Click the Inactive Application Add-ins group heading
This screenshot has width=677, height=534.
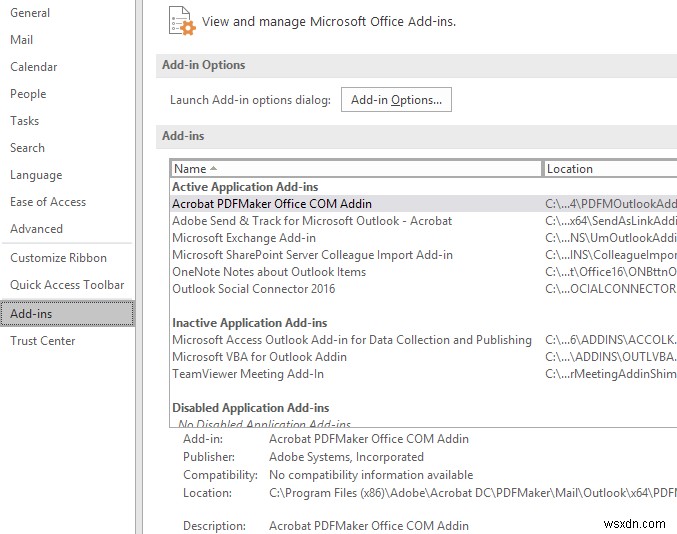coord(250,323)
